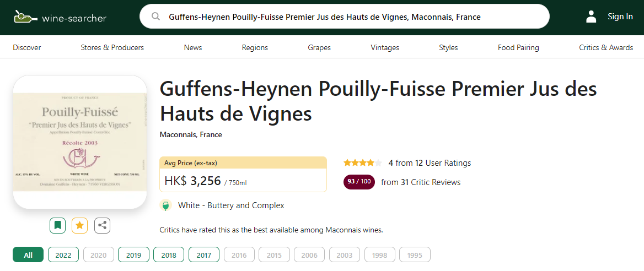Select the 2022 vintage pill
This screenshot has height=271, width=644.
(63, 255)
